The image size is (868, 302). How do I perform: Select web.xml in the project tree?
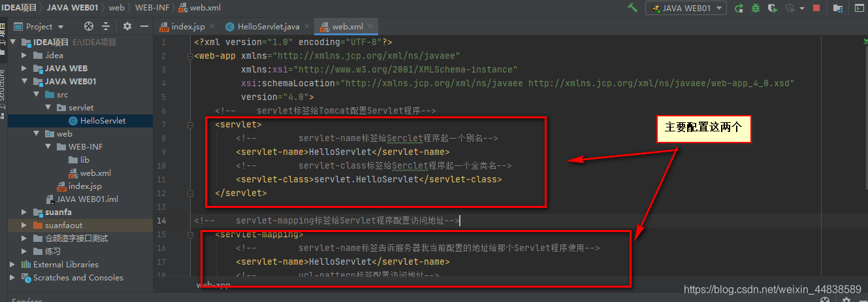(x=95, y=173)
